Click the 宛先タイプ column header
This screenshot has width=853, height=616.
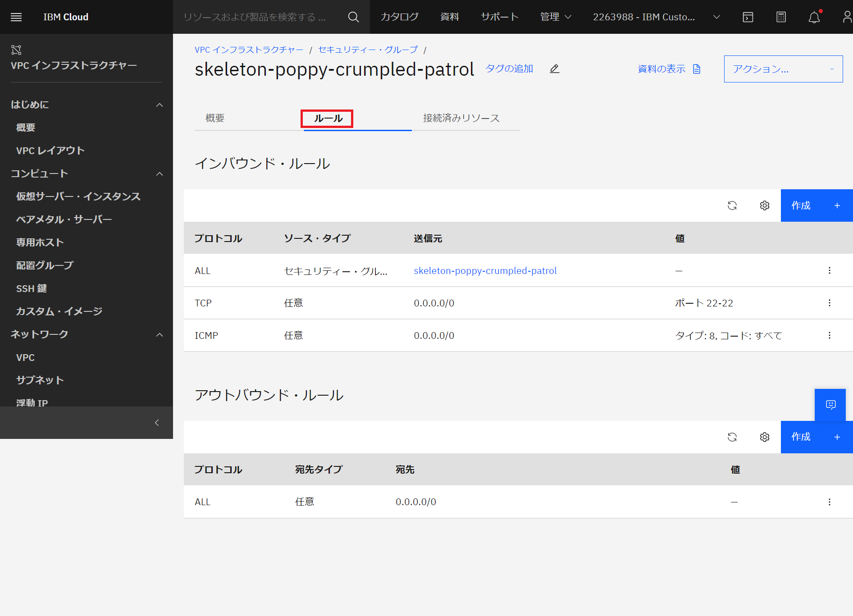319,470
